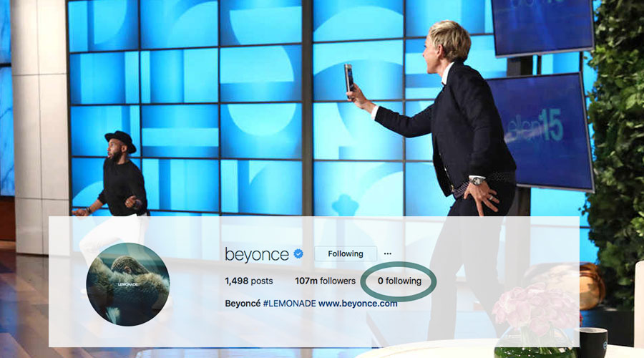
Task: View the 107m followers list
Action: (x=325, y=281)
